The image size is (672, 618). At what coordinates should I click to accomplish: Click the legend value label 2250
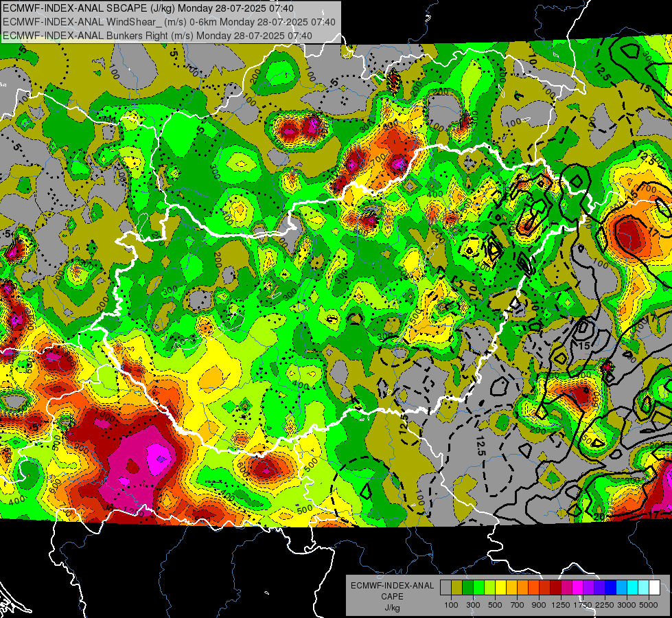point(604,605)
